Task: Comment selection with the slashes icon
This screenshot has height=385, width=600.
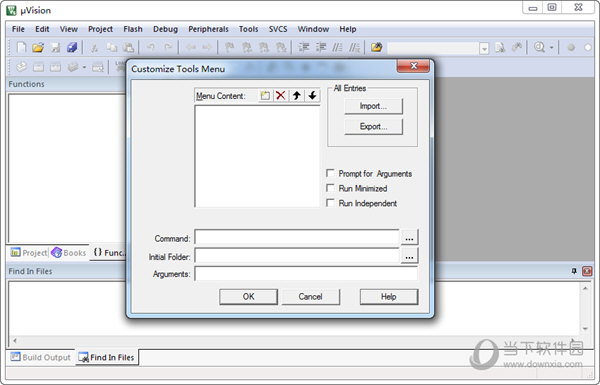Action: click(x=337, y=47)
